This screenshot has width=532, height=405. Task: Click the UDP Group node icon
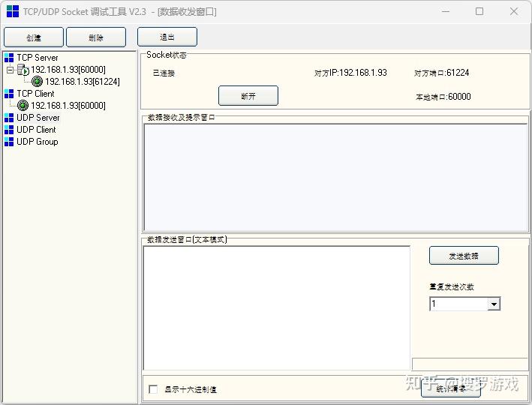(9, 142)
